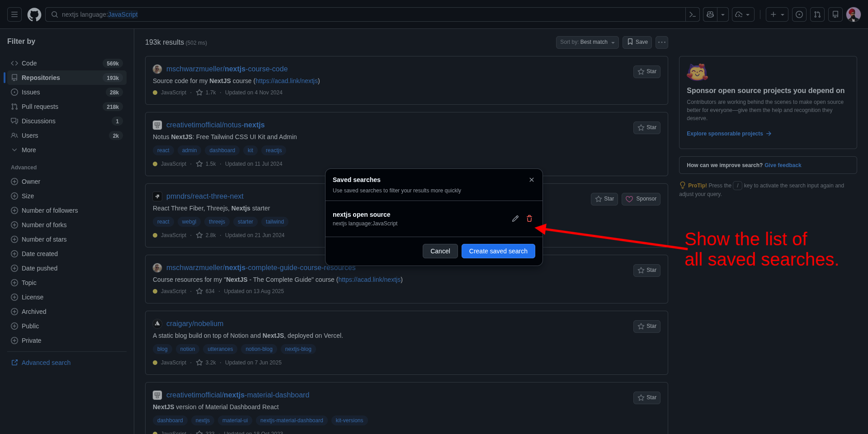868x434 pixels.
Task: Open the craigary/nobelium repository
Action: click(195, 324)
